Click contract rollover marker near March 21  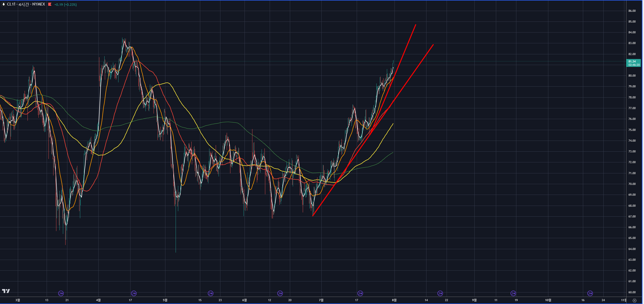click(61, 293)
